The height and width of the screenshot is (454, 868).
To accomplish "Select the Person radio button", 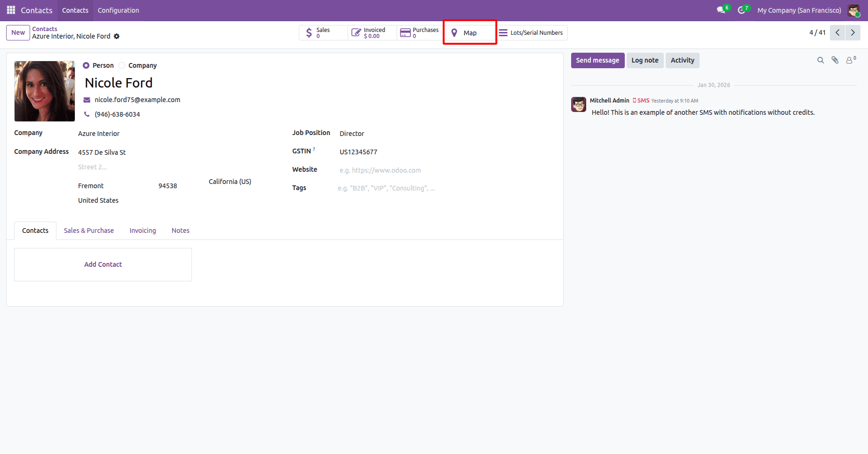I will (x=86, y=65).
